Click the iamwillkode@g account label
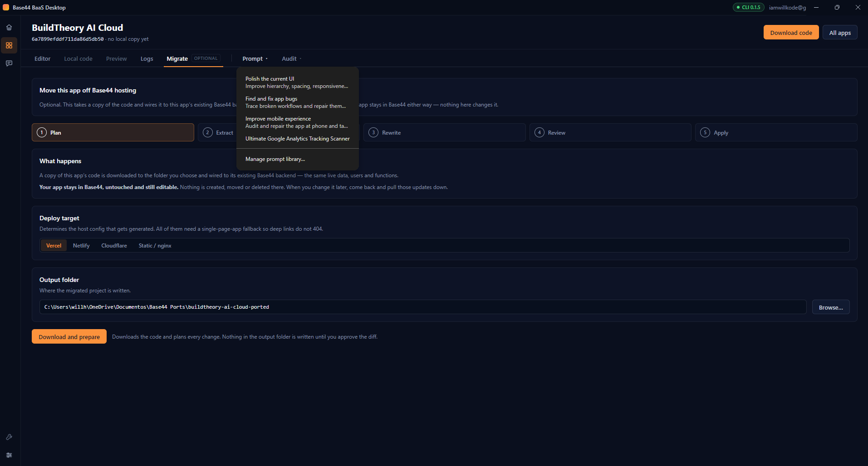 tap(787, 8)
